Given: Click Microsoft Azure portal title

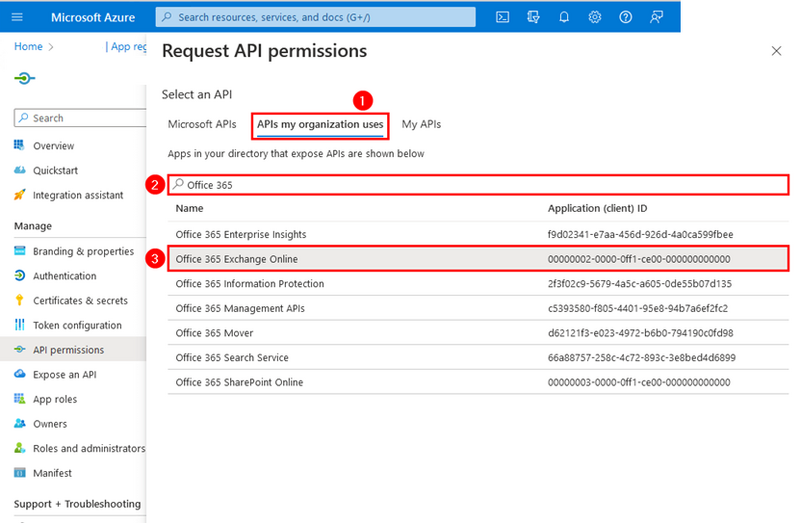Looking at the screenshot, I should tap(93, 17).
